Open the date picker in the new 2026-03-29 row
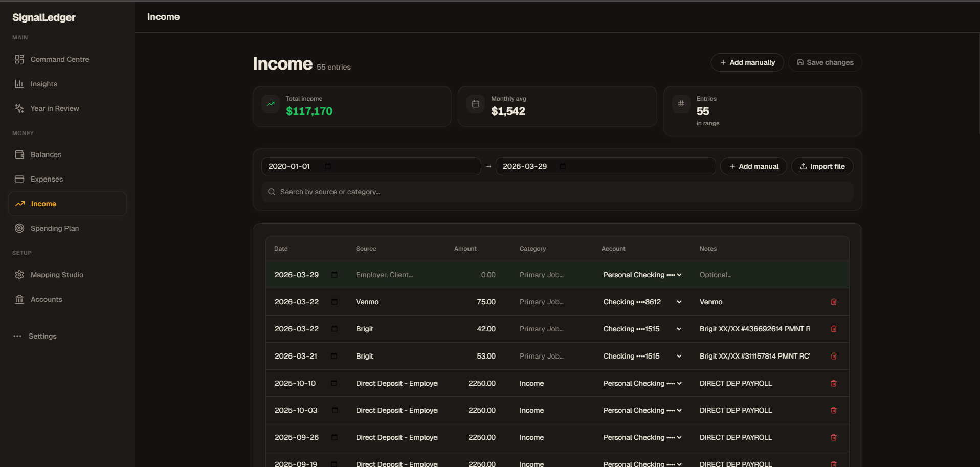 pos(335,275)
